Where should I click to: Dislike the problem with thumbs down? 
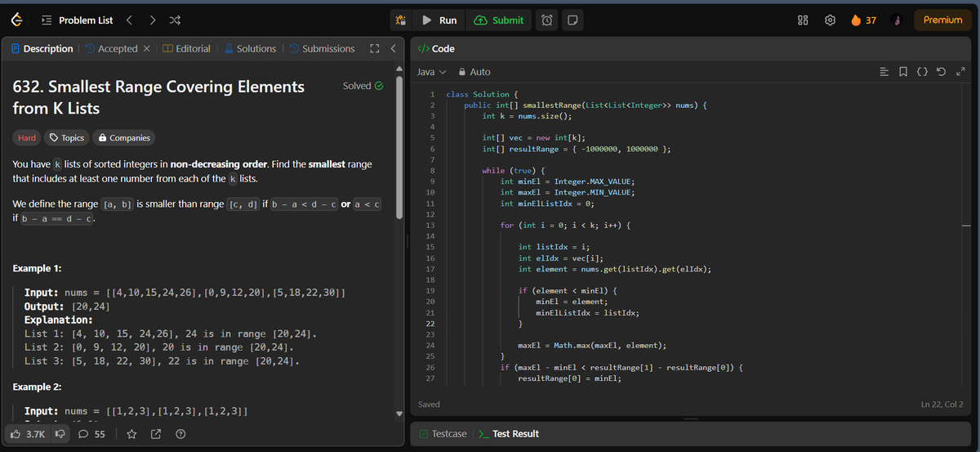click(60, 434)
